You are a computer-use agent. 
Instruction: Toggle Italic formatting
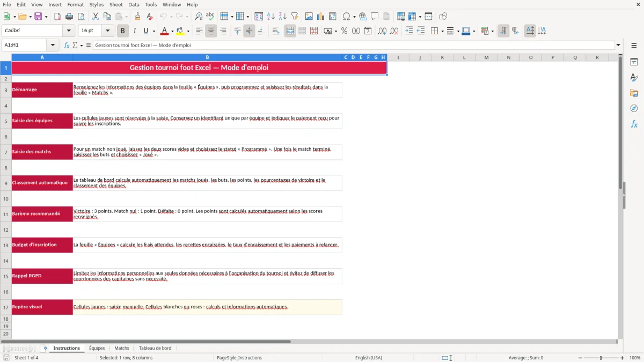click(135, 31)
